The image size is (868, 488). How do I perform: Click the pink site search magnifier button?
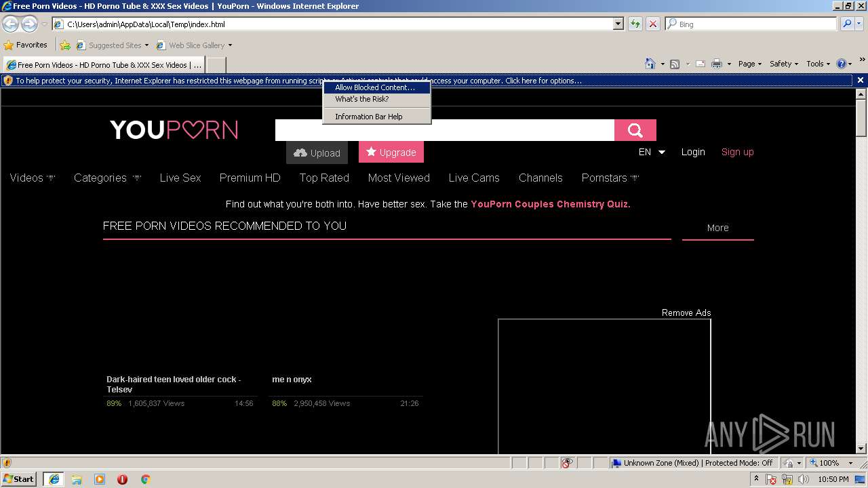(635, 130)
